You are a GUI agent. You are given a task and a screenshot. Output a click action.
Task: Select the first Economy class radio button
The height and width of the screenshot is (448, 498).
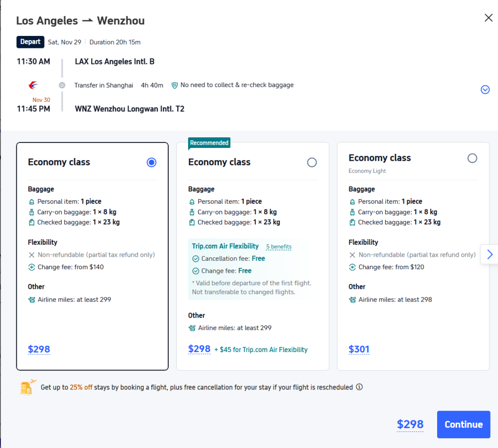click(151, 162)
